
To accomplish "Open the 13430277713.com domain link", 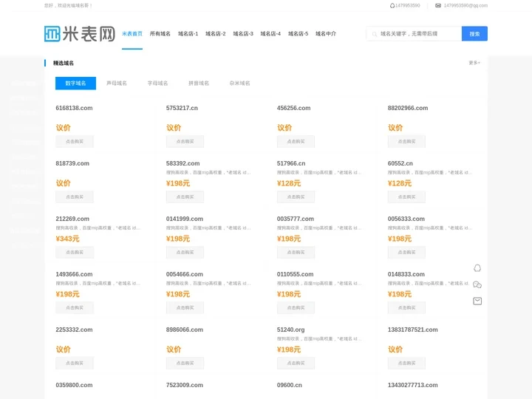I will click(x=412, y=385).
